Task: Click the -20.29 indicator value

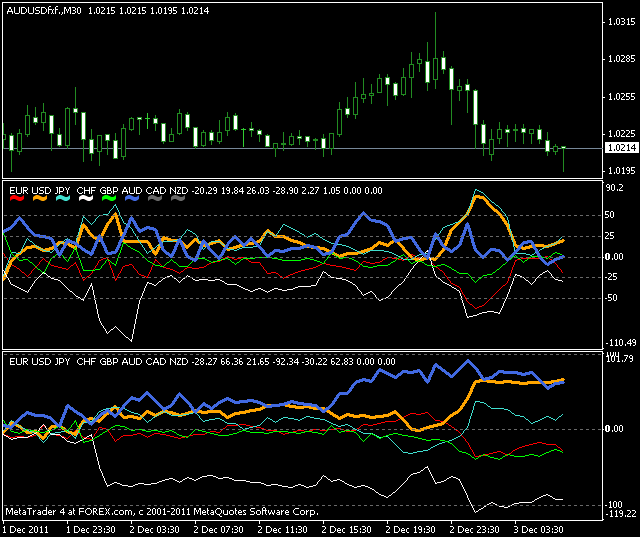Action: coord(204,191)
